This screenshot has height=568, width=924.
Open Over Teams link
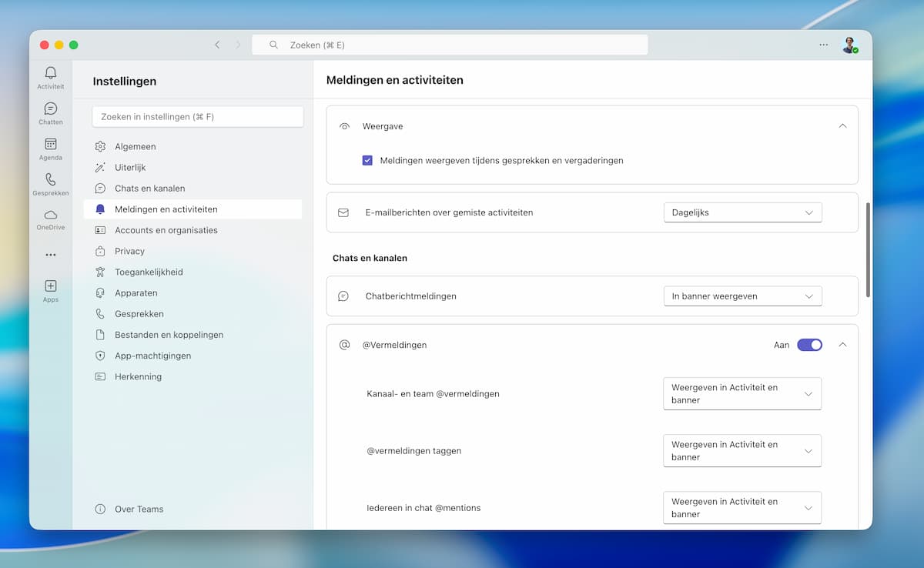139,509
